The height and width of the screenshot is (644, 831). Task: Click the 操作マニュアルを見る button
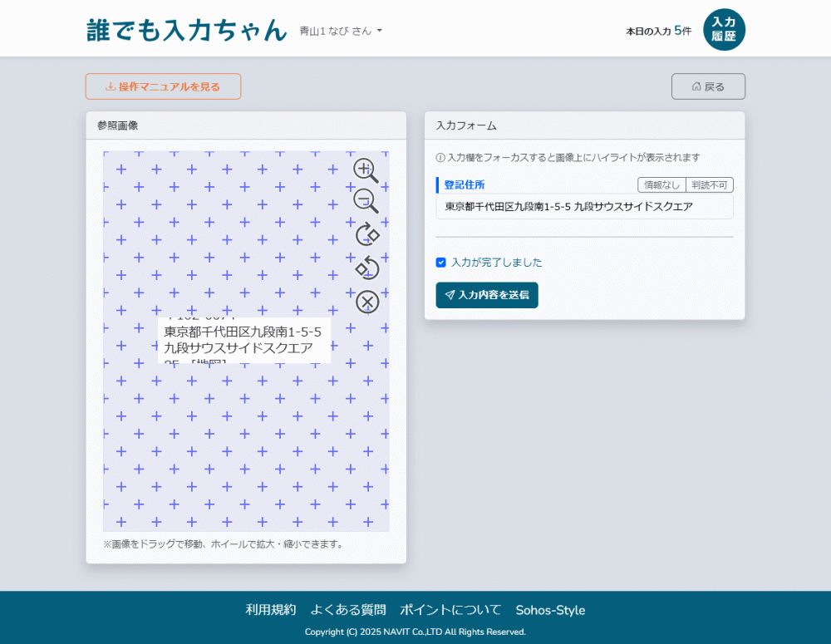tap(163, 86)
